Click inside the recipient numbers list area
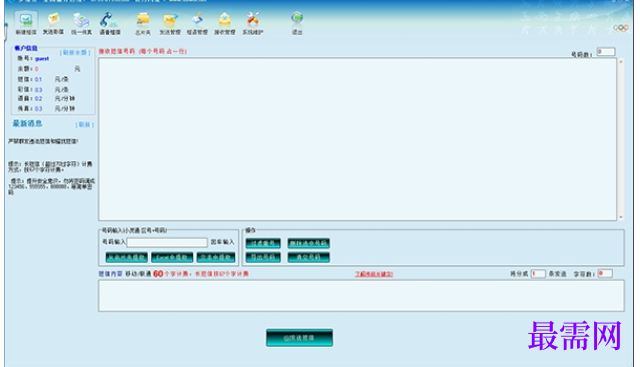Viewport: 640px width, 367px height. (x=358, y=139)
